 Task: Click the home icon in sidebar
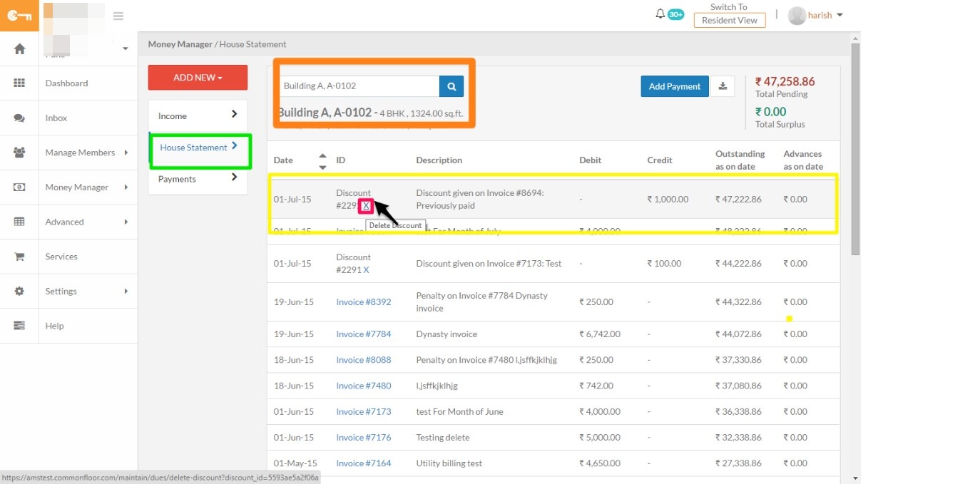tap(19, 48)
